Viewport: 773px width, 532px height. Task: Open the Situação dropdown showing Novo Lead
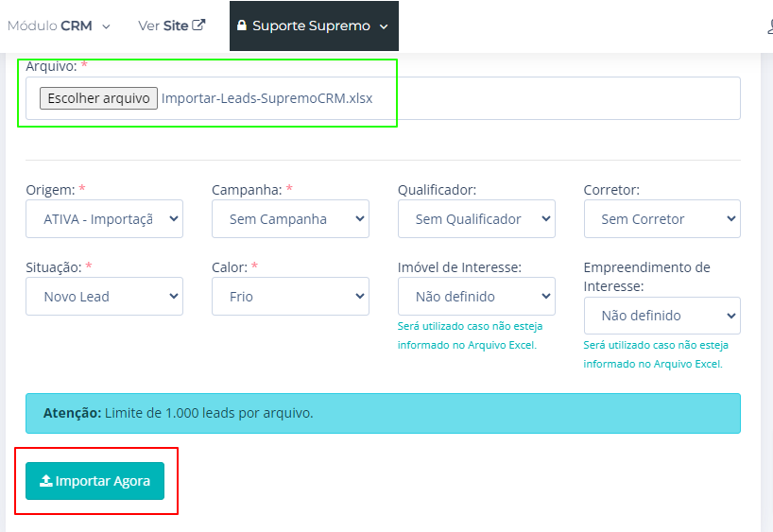tap(104, 297)
